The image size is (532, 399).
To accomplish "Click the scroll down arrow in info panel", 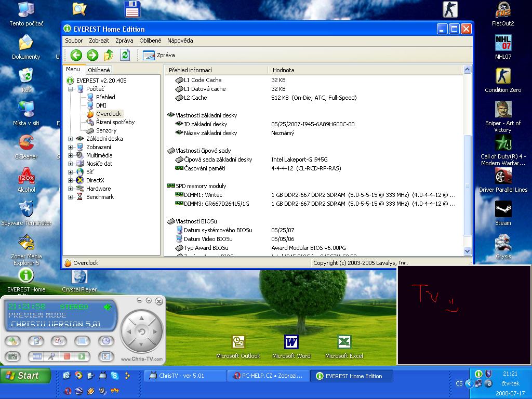I will [467, 251].
